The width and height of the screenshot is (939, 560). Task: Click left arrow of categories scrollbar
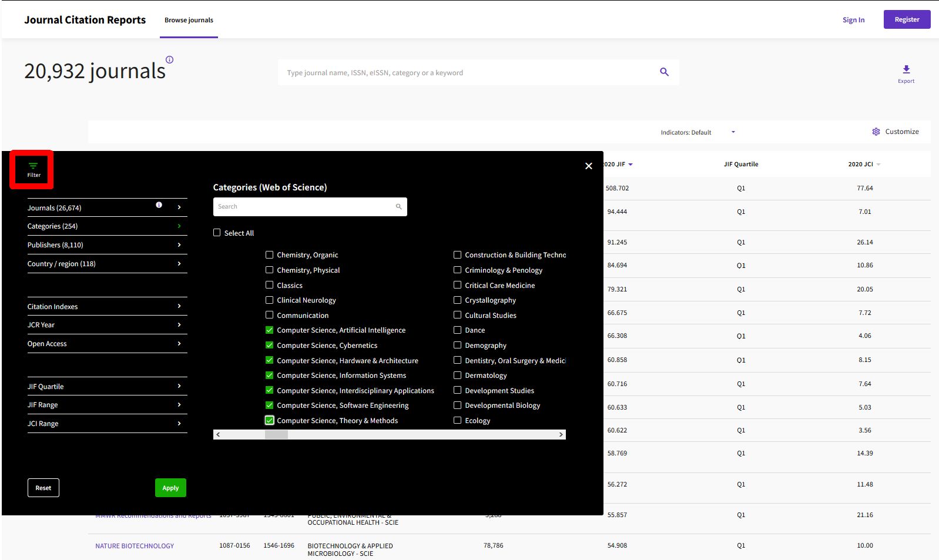click(218, 435)
